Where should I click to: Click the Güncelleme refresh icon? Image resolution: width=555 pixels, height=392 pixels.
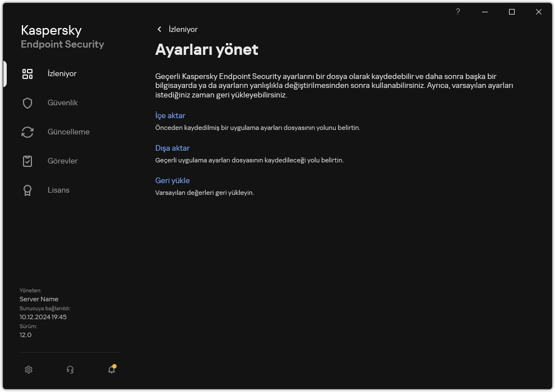pyautogui.click(x=27, y=132)
